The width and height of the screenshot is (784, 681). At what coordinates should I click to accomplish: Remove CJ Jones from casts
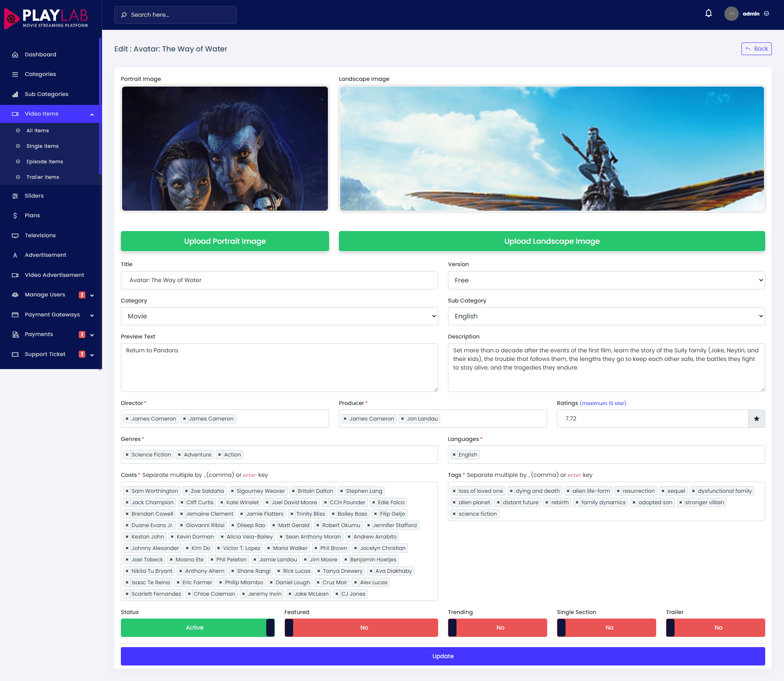coord(337,594)
